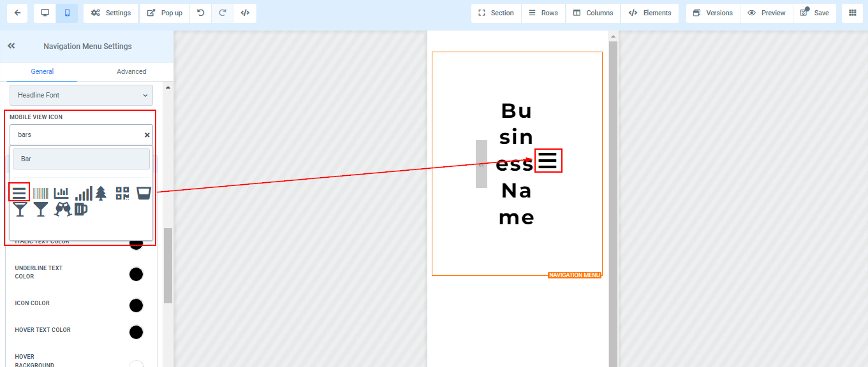Image resolution: width=868 pixels, height=367 pixels.
Task: Open the General tab
Action: [x=42, y=71]
